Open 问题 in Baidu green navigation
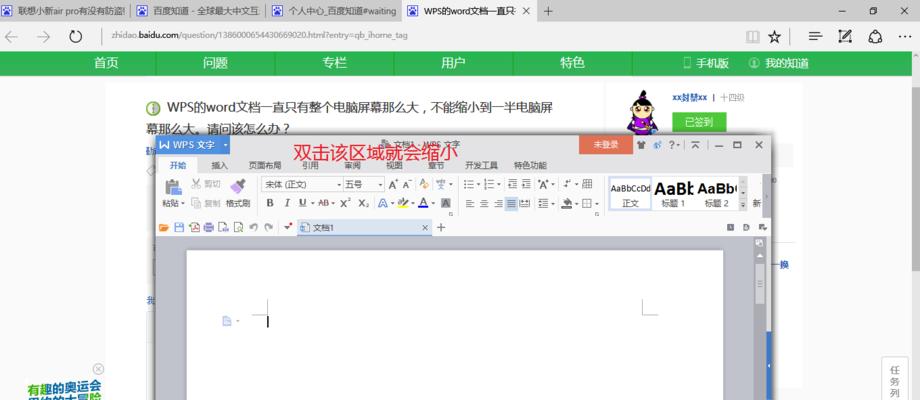 [x=215, y=63]
